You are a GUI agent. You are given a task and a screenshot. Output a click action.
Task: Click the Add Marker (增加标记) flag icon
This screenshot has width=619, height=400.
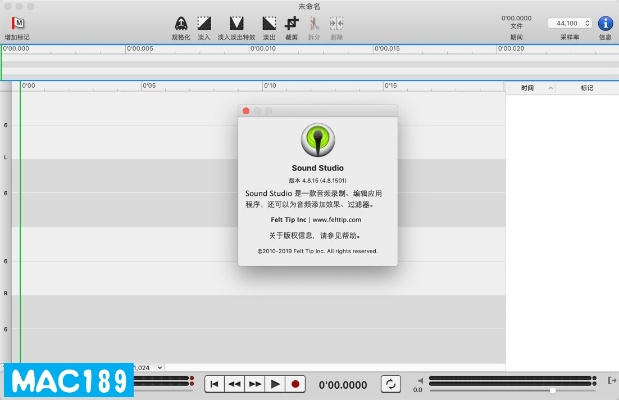tap(17, 23)
